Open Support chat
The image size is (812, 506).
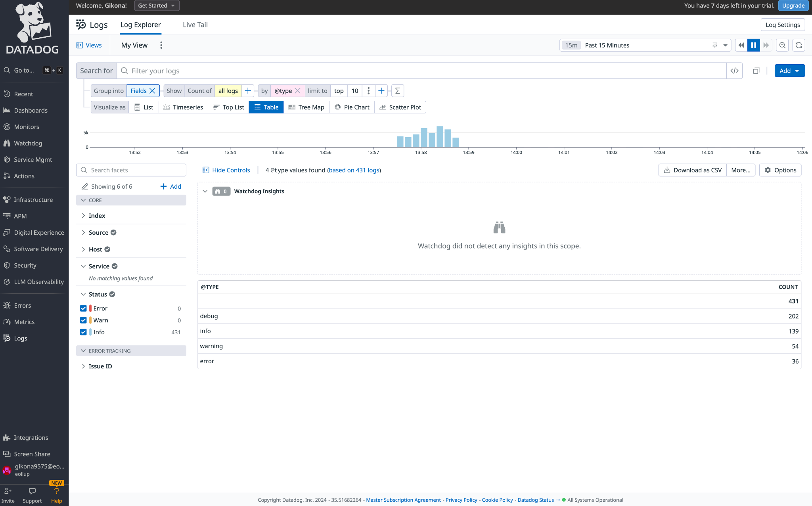[x=32, y=495]
